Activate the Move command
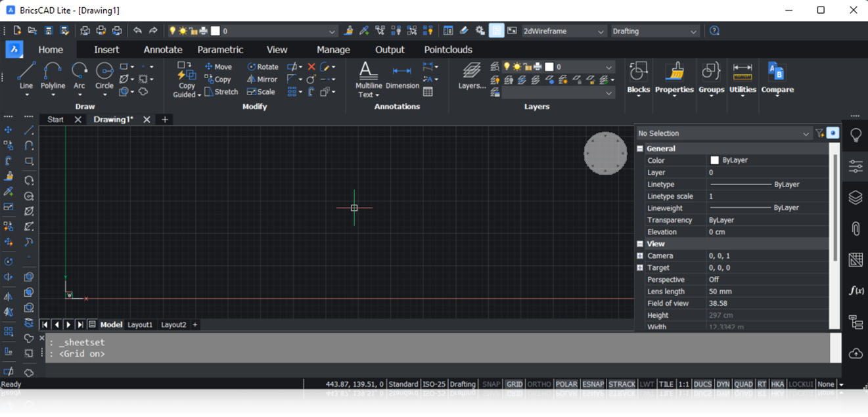868x417 pixels. (x=218, y=67)
